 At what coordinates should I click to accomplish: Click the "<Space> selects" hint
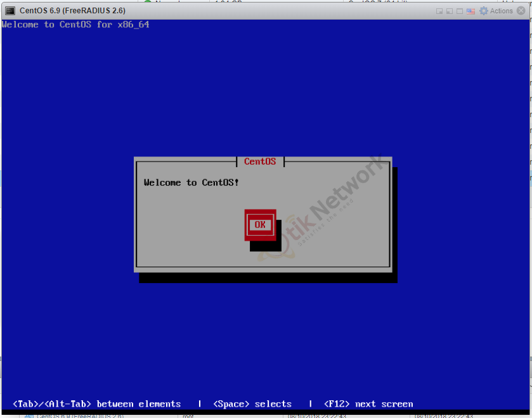click(x=252, y=404)
